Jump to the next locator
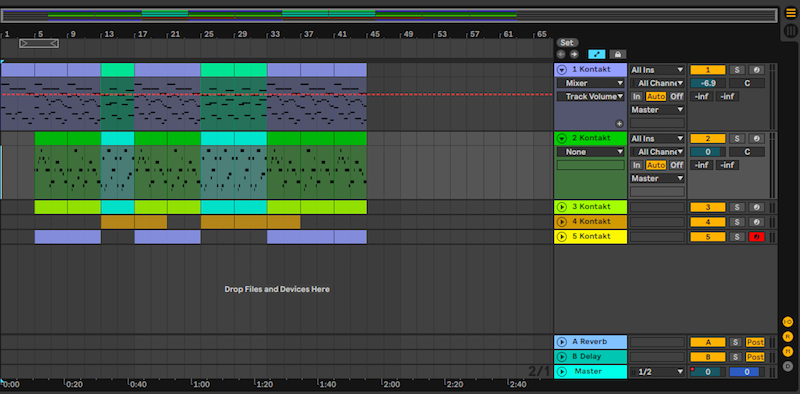This screenshot has height=394, width=800. 574,54
